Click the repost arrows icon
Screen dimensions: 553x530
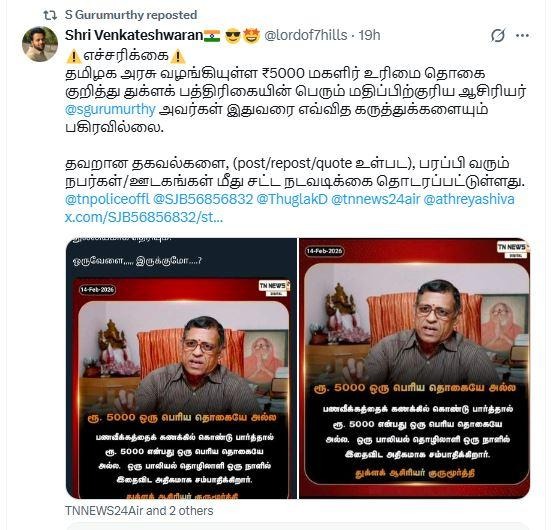(50, 15)
